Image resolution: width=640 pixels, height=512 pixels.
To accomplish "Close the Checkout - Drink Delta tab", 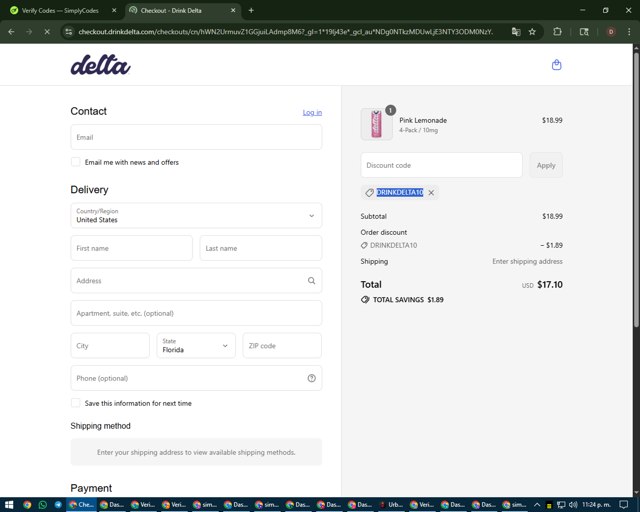I will (x=233, y=10).
